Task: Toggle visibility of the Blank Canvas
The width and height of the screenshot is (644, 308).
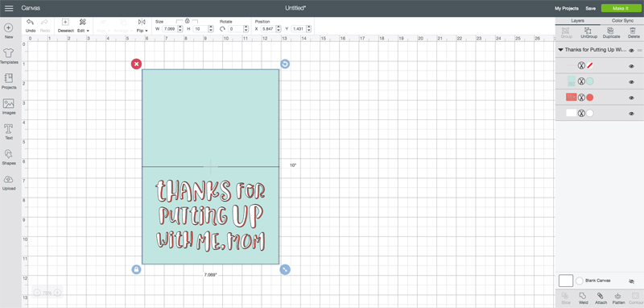Action: tap(632, 281)
